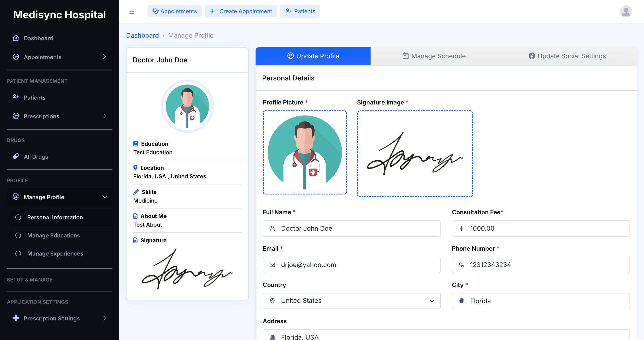Click the WordPress icon beside Manage Profile
644x340 pixels.
16,197
